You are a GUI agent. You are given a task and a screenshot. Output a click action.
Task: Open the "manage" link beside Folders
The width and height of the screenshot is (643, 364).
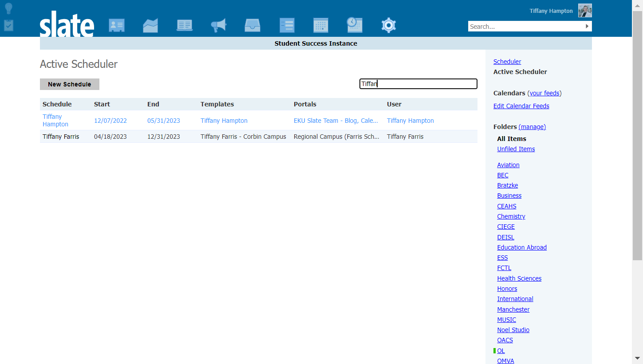tap(532, 127)
